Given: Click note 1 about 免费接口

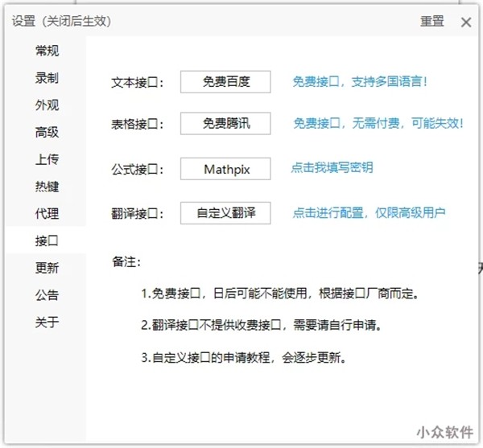Looking at the screenshot, I should [280, 294].
